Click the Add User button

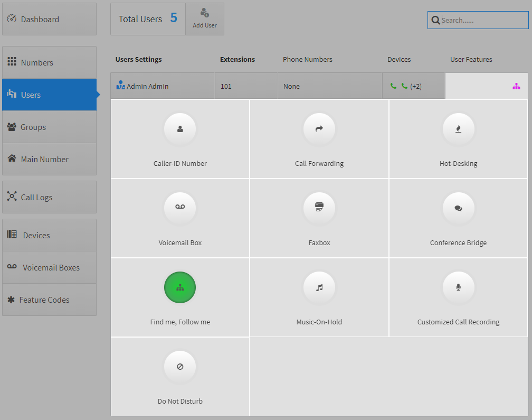click(205, 19)
